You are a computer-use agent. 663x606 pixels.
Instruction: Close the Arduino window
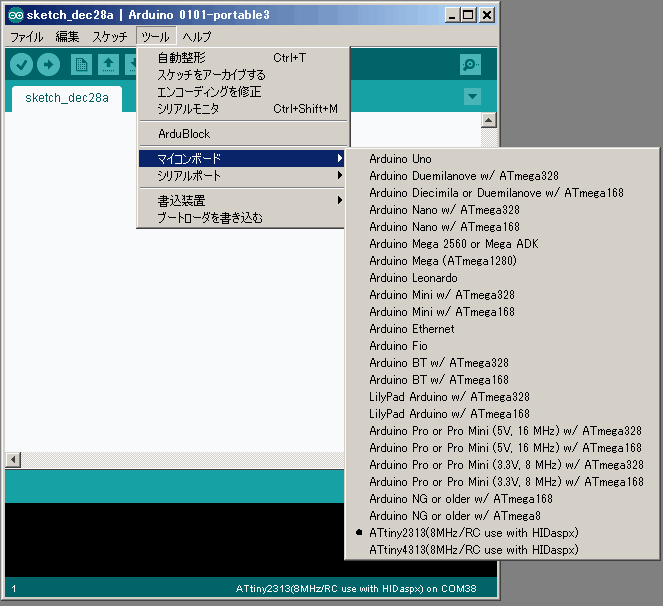click(487, 16)
